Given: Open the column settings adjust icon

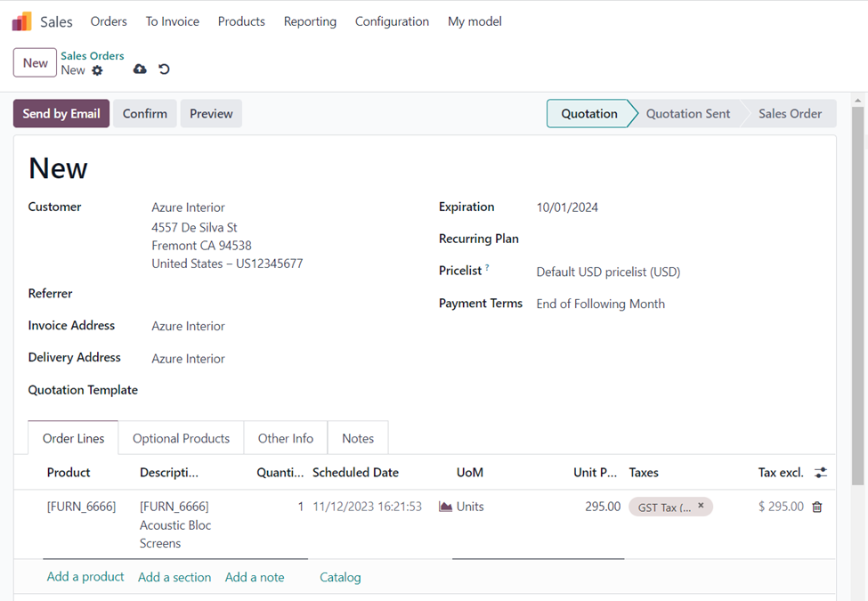Looking at the screenshot, I should (821, 473).
